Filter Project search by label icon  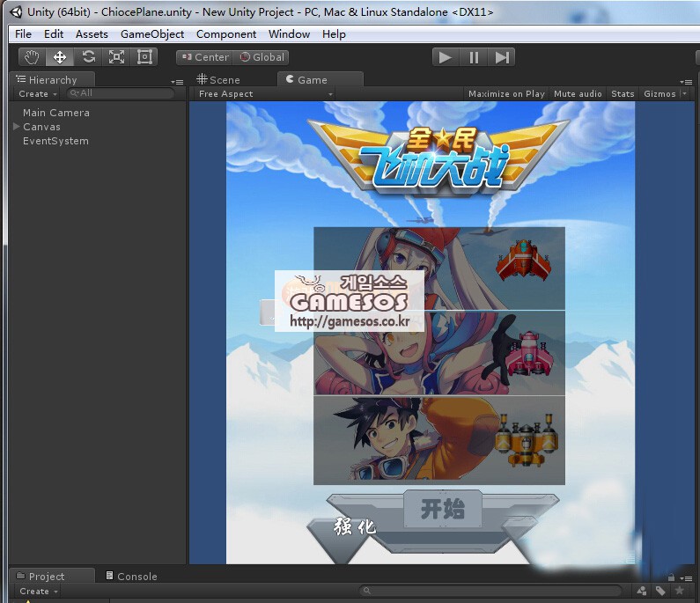660,591
